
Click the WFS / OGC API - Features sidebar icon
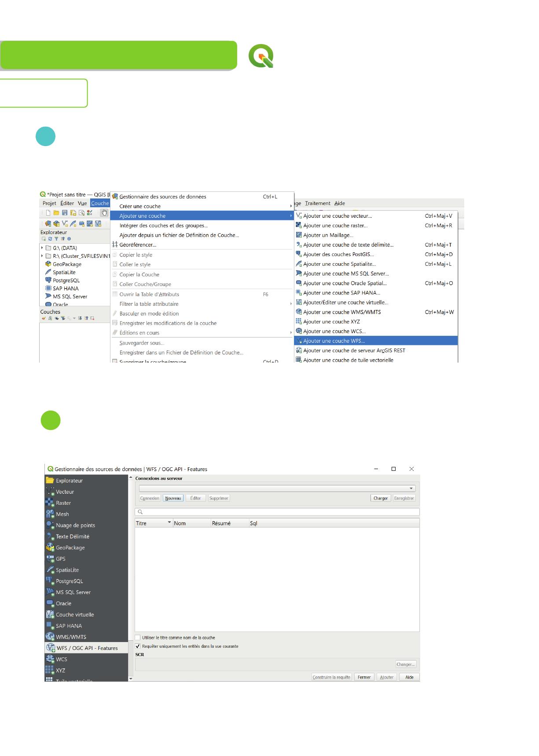point(51,648)
